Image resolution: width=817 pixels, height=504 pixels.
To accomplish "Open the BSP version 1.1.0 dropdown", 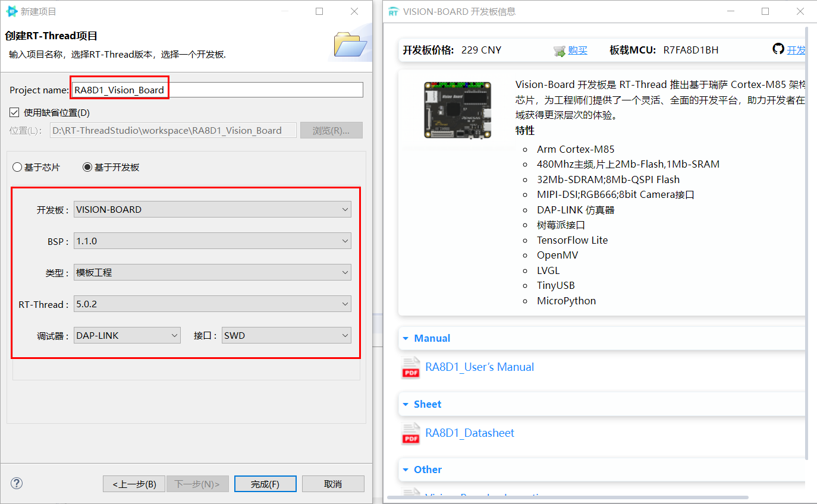I will 212,241.
